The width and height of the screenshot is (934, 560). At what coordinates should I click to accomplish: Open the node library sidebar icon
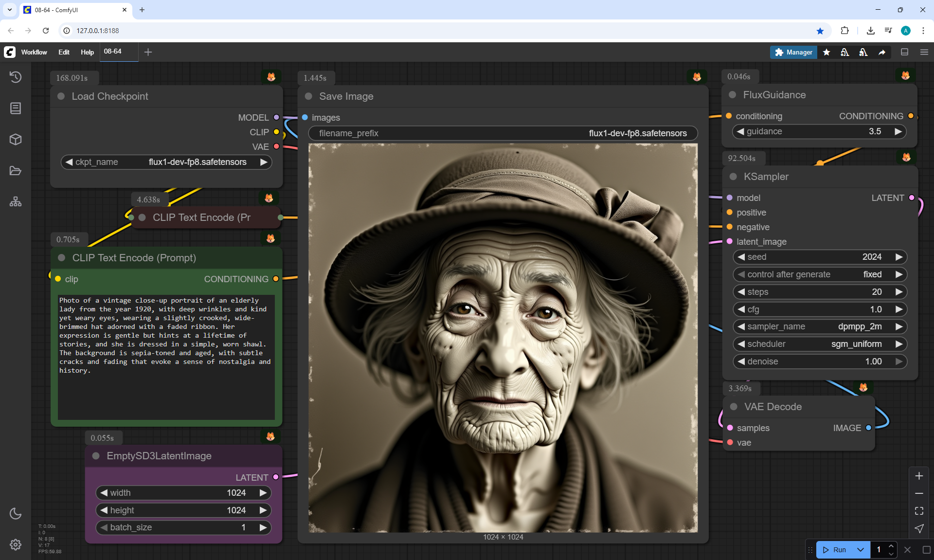pyautogui.click(x=16, y=108)
